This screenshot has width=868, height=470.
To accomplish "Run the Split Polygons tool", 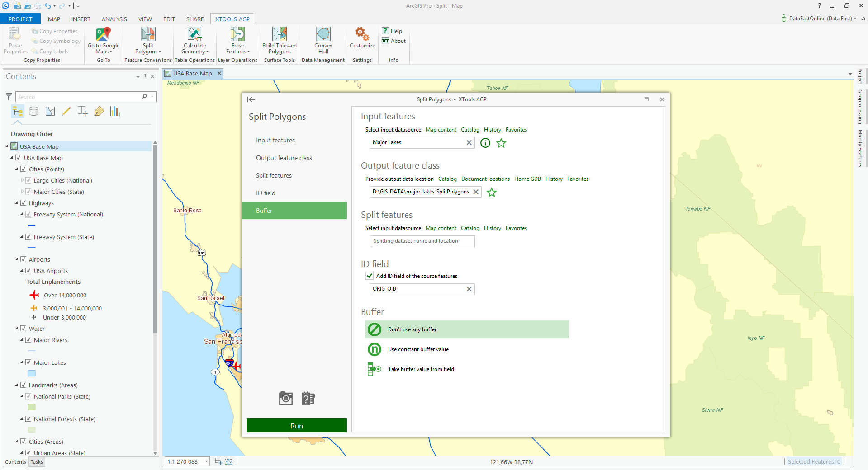I will point(297,426).
